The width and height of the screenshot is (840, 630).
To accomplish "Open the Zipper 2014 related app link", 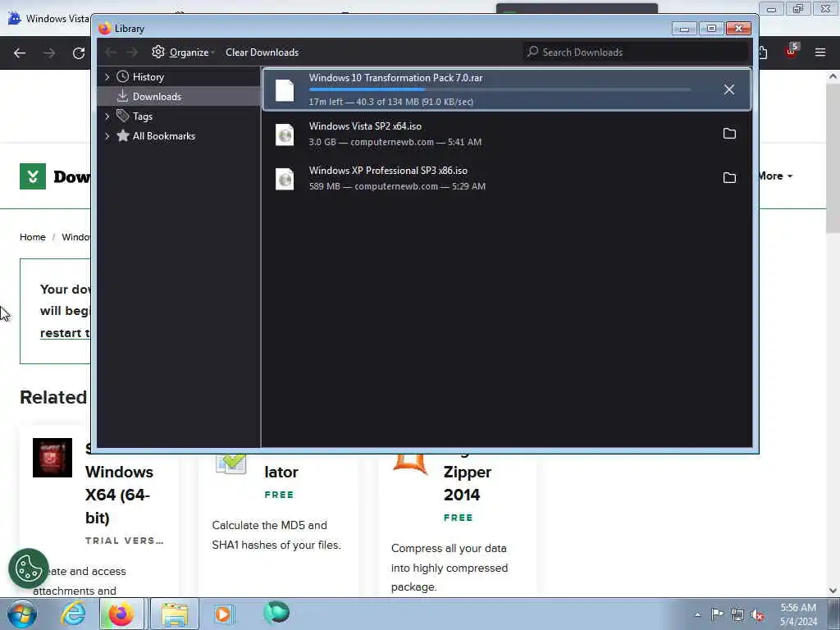I will 467,483.
